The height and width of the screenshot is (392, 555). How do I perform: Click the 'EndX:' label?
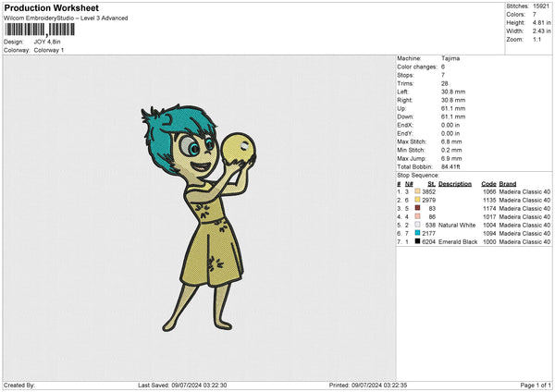(x=405, y=125)
